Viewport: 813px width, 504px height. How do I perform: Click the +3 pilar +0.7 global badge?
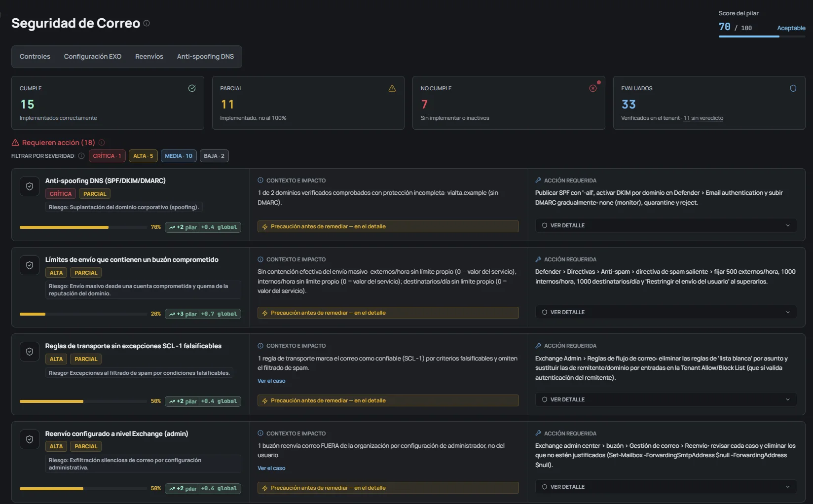click(203, 314)
